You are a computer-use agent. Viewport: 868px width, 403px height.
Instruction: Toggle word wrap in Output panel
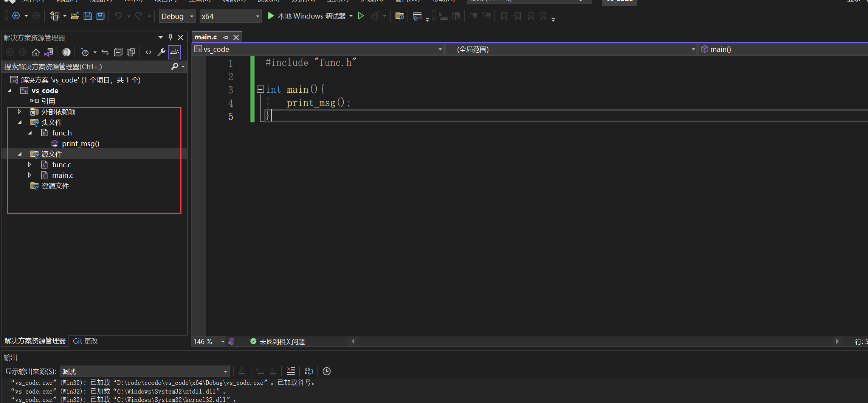point(308,371)
